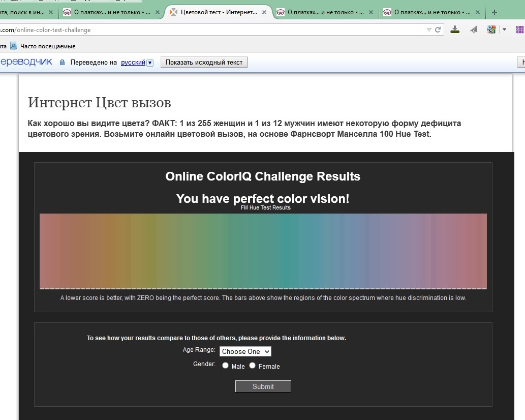This screenshot has width=525, height=420.
Task: Click the teal section of the hue spectrum
Action: (285, 251)
